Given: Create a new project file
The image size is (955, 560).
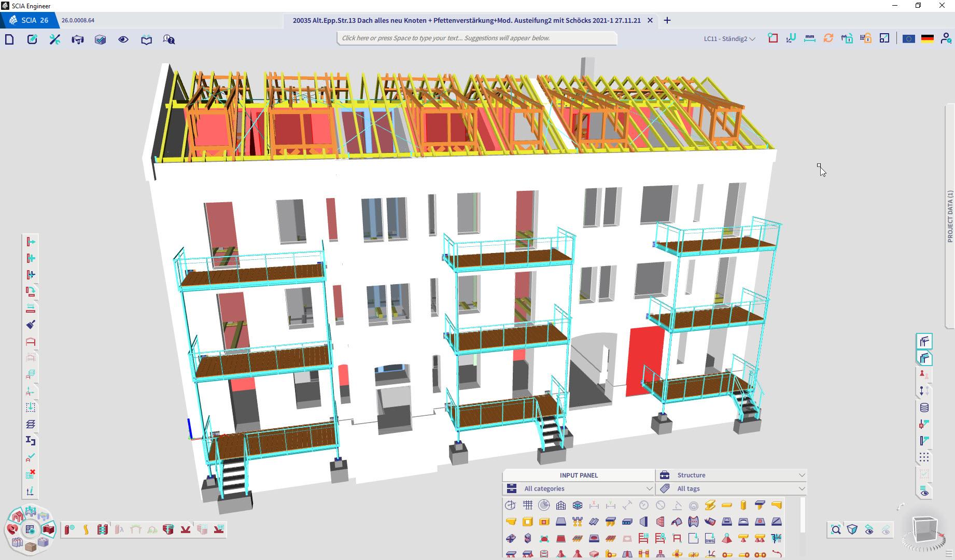Looking at the screenshot, I should 9,39.
